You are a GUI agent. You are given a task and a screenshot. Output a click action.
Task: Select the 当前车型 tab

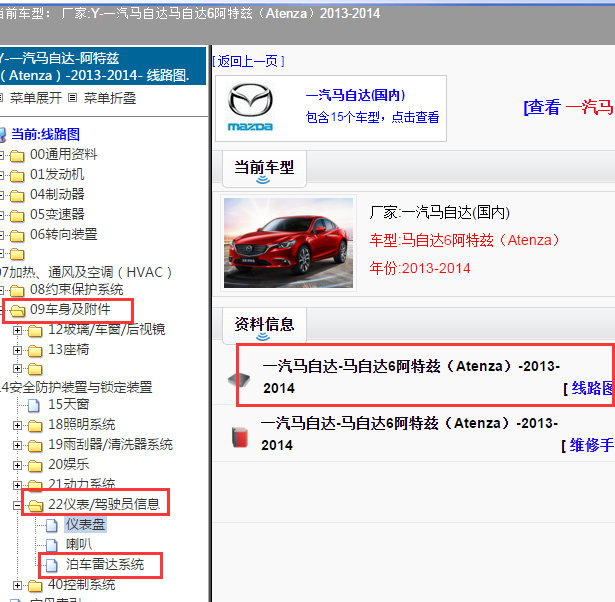pyautogui.click(x=264, y=169)
